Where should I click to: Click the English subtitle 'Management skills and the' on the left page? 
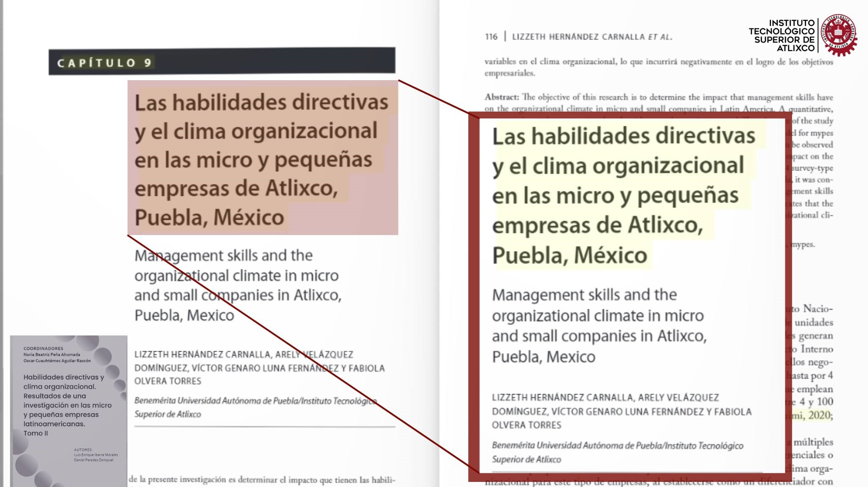point(223,255)
